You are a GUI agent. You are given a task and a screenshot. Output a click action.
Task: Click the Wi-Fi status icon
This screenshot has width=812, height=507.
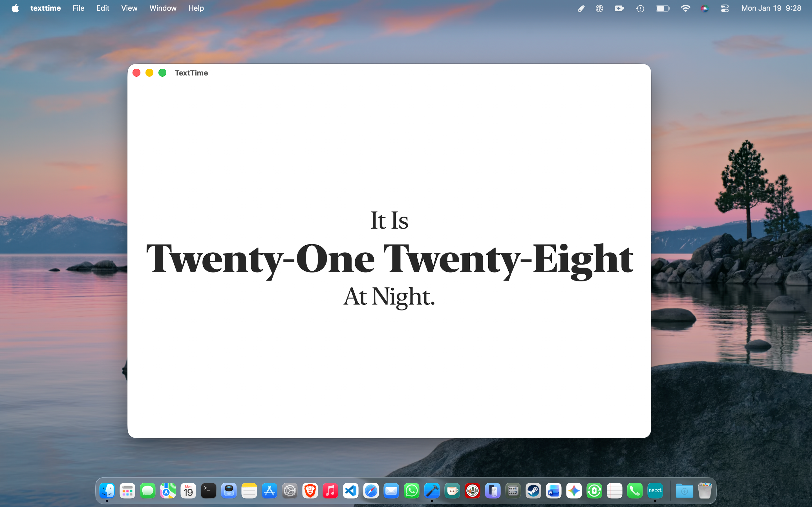pos(685,8)
